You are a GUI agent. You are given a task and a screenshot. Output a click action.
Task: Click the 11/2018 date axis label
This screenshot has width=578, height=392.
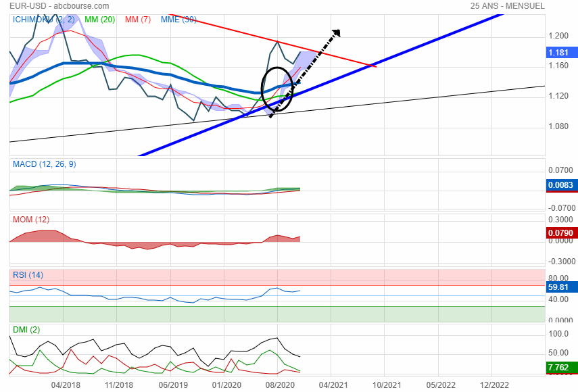(119, 385)
